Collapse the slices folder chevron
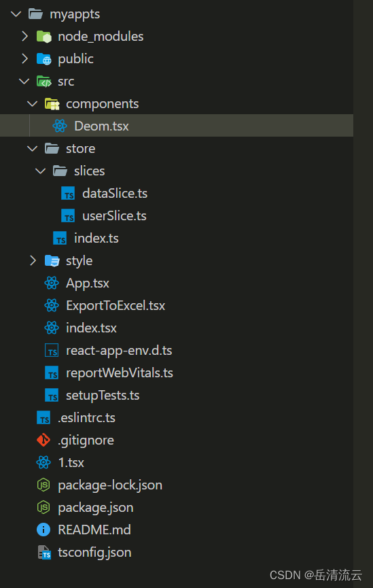Viewport: 373px width, 588px height. [41, 171]
